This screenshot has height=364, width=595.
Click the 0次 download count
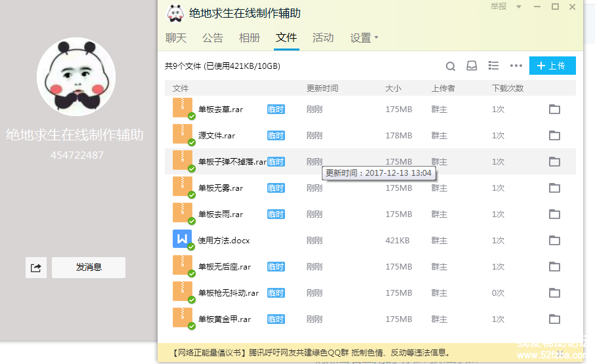[x=498, y=293]
